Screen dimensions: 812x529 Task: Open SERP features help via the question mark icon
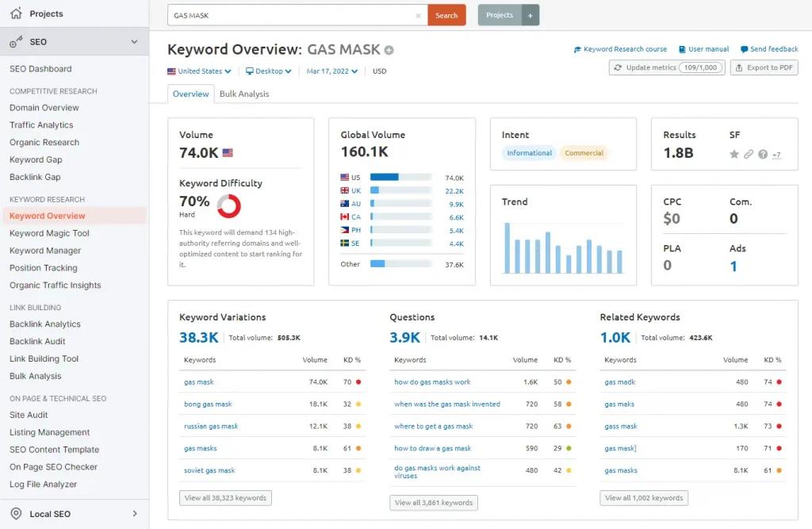[x=761, y=155]
